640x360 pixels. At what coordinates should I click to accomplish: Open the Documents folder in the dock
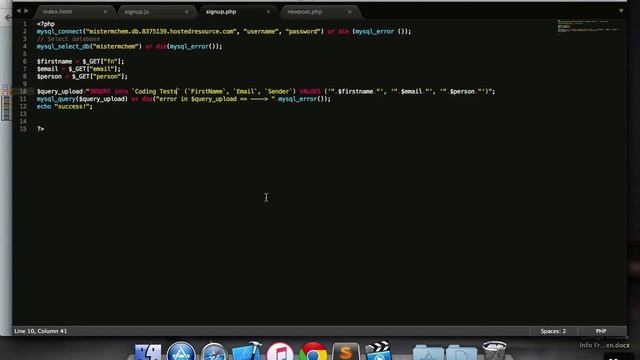click(461, 353)
